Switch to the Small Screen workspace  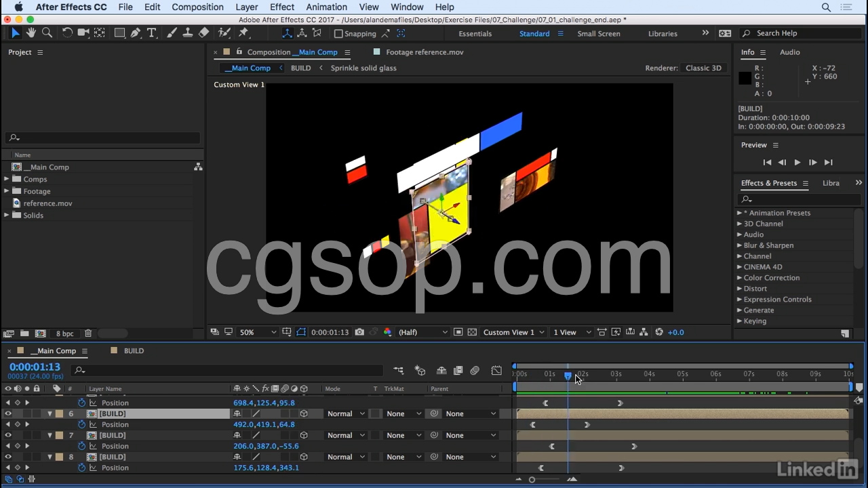[599, 33]
